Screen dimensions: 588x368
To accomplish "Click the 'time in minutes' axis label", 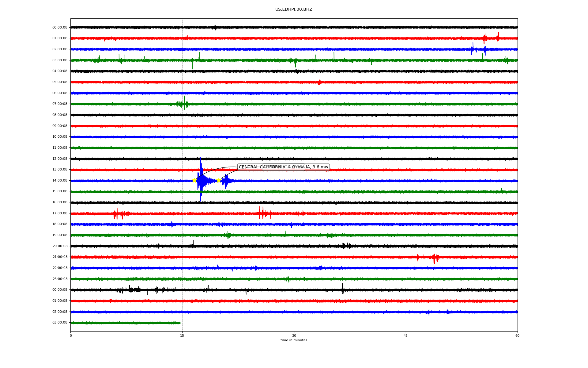I will coord(294,340).
